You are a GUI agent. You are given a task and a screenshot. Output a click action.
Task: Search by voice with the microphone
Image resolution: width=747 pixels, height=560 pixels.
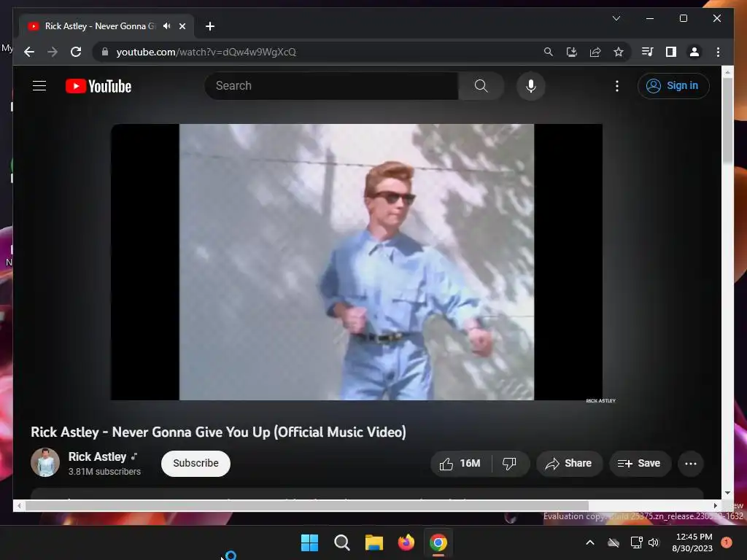[531, 86]
